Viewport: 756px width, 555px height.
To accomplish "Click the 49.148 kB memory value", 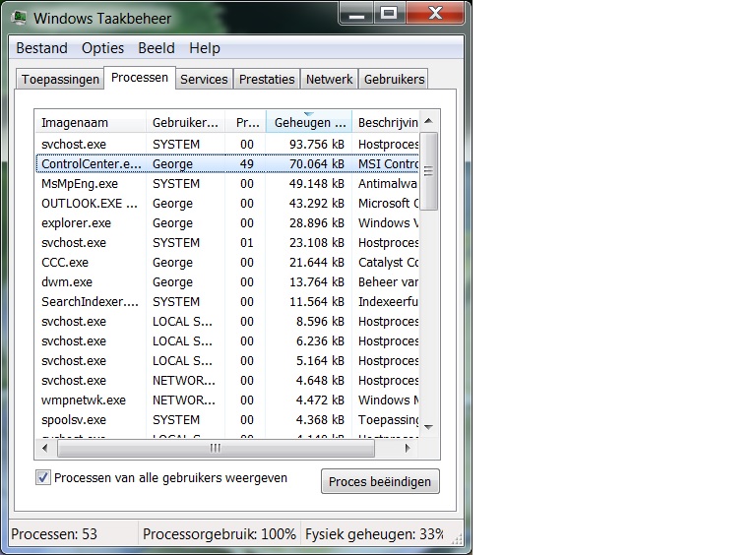I will [317, 184].
